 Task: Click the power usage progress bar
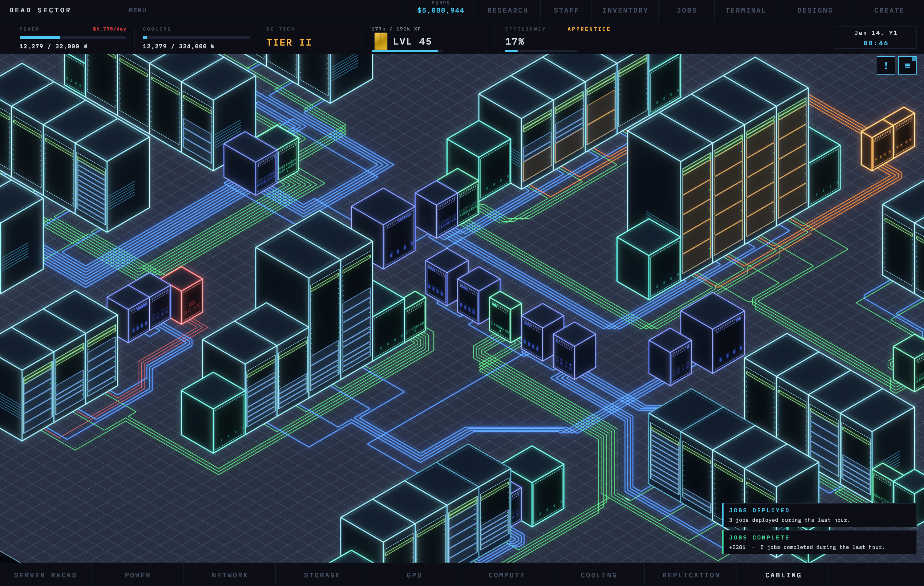coord(73,38)
